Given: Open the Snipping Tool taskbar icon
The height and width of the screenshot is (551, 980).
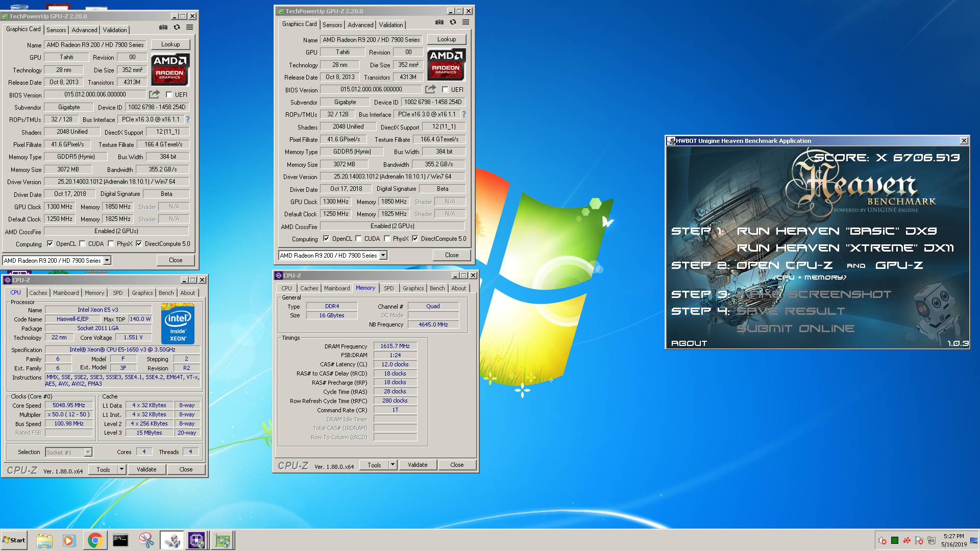Looking at the screenshot, I should coord(146,540).
